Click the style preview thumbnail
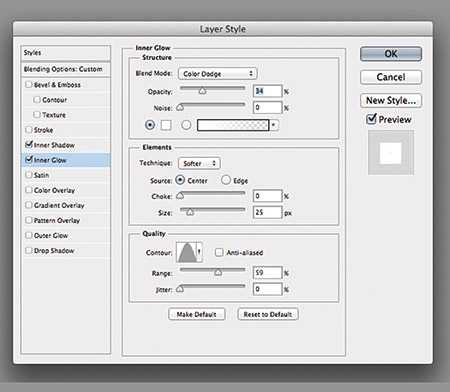450x392 pixels. [391, 153]
